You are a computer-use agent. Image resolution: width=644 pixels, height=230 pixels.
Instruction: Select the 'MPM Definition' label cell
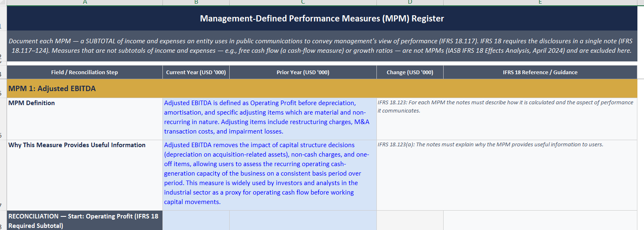pyautogui.click(x=85, y=119)
